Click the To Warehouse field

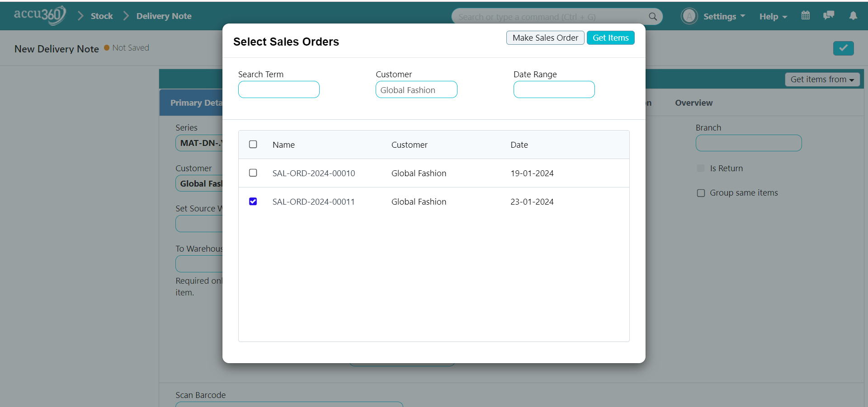(199, 264)
